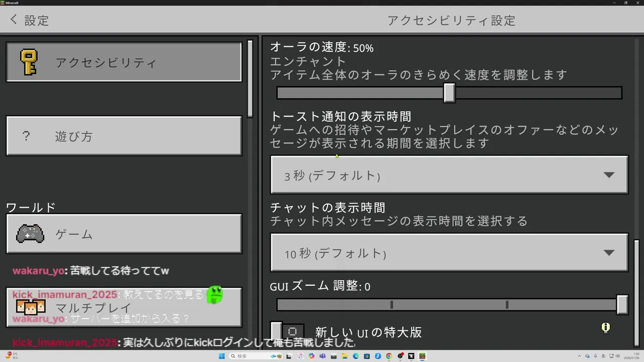Click the 設定 title text
644x362 pixels.
pos(37,20)
